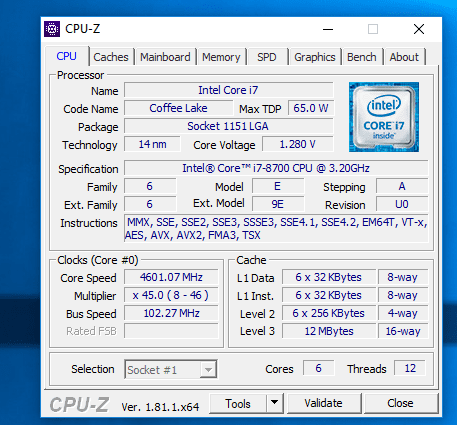Click the L1 Inst. '6 x 32 KBytes' value
This screenshot has height=425, width=457.
[329, 295]
